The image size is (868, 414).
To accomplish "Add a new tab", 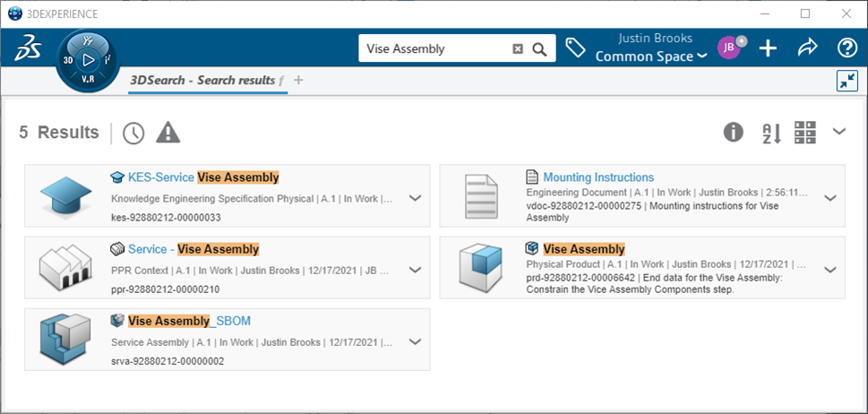I will pos(299,81).
